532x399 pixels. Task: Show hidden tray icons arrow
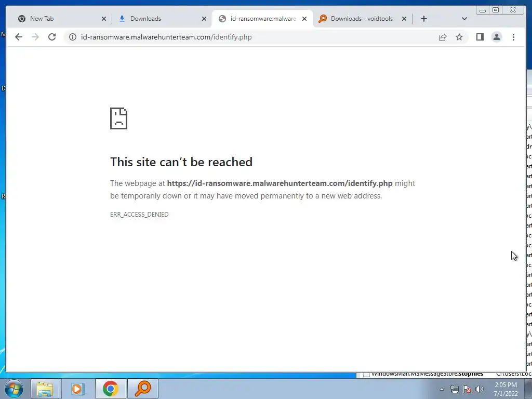[442, 389]
